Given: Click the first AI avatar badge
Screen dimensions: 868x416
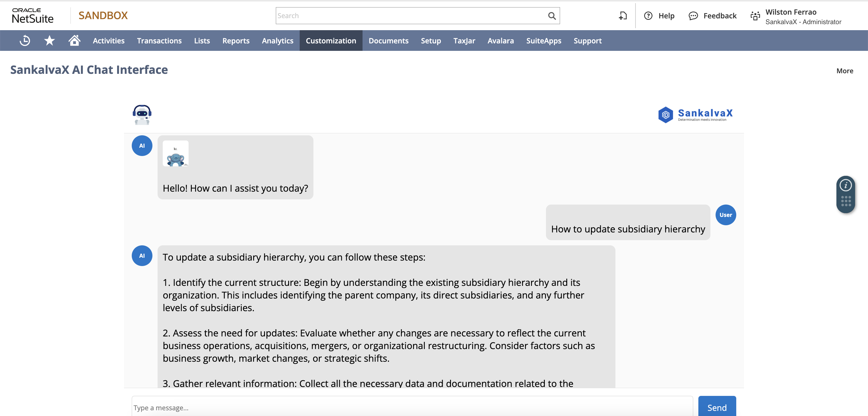Looking at the screenshot, I should (142, 146).
